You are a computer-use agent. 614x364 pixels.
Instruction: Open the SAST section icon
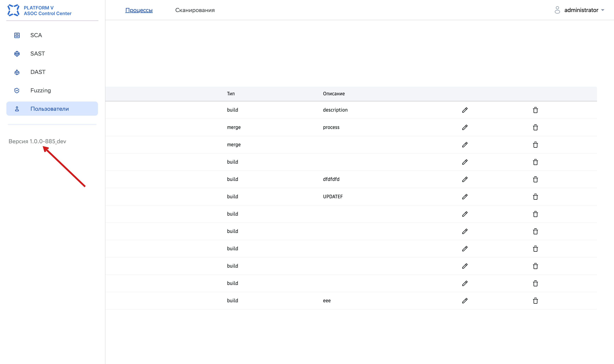pos(17,54)
